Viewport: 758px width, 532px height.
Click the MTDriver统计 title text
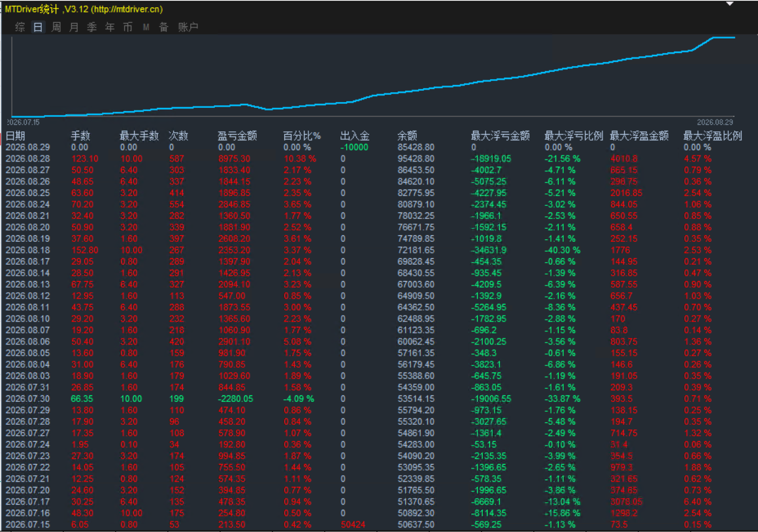tap(31, 9)
